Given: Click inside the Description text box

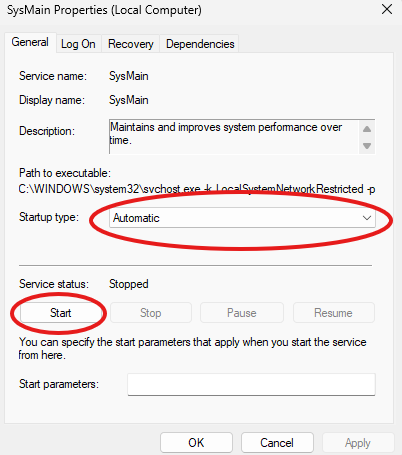Looking at the screenshot, I should click(234, 136).
